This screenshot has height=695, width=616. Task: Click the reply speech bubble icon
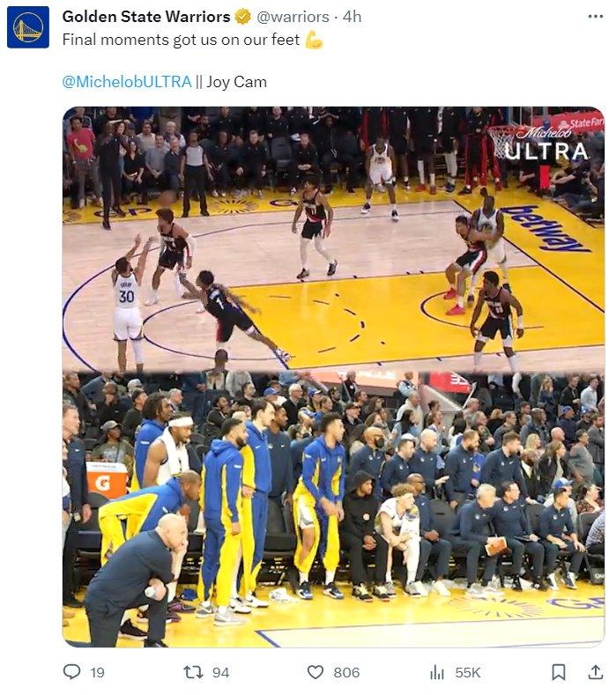tap(72, 672)
